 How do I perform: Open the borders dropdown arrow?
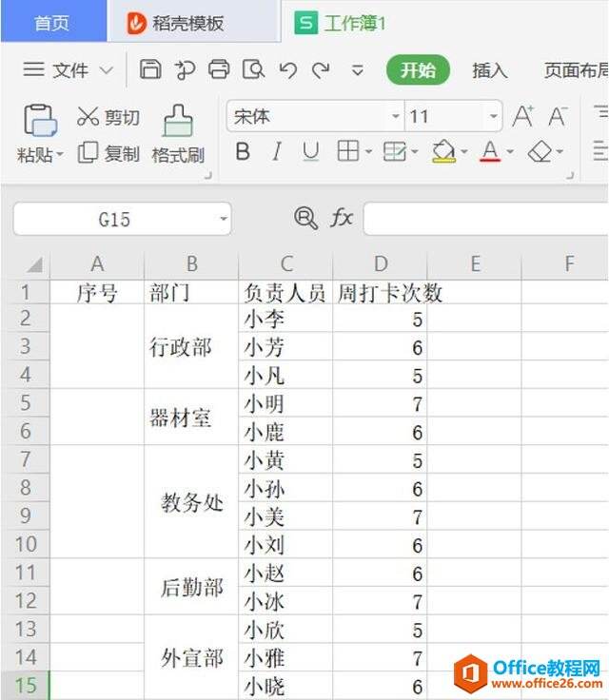tap(368, 152)
